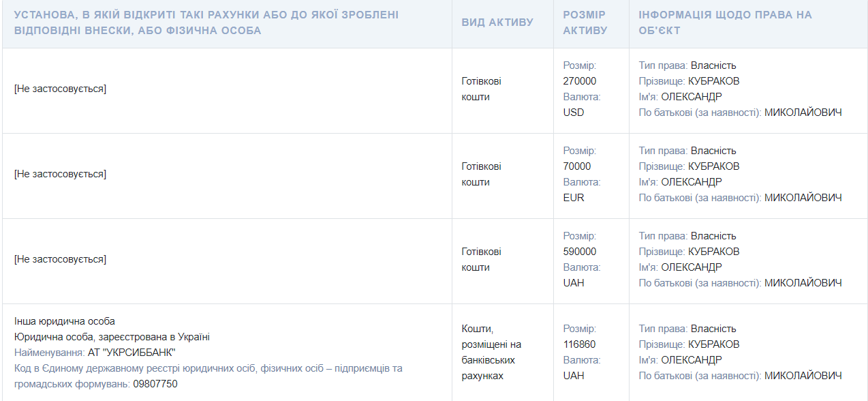This screenshot has height=401, width=868.
Task: Select the 70000 amount value
Action: (x=577, y=166)
